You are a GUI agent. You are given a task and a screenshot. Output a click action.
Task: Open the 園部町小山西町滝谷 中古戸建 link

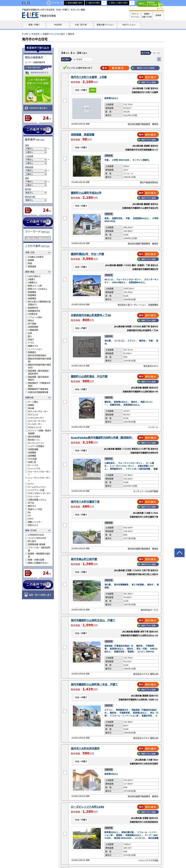pos(89,376)
